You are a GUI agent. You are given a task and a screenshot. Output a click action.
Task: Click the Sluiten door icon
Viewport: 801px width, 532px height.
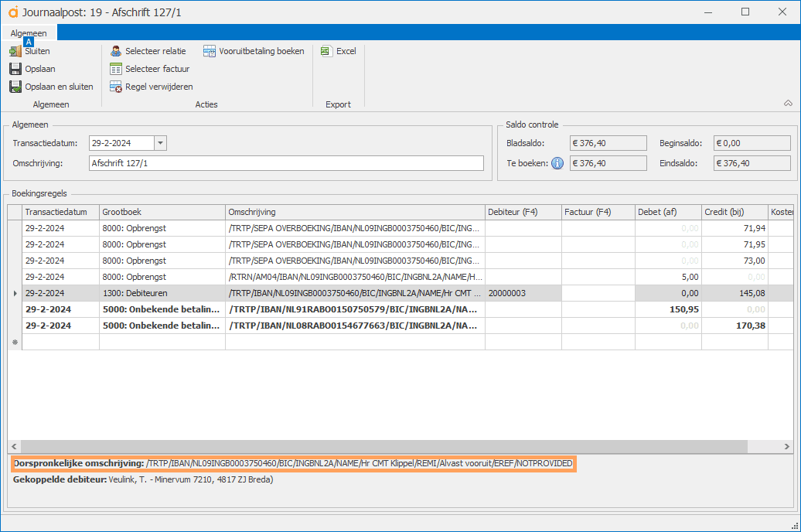[15, 52]
